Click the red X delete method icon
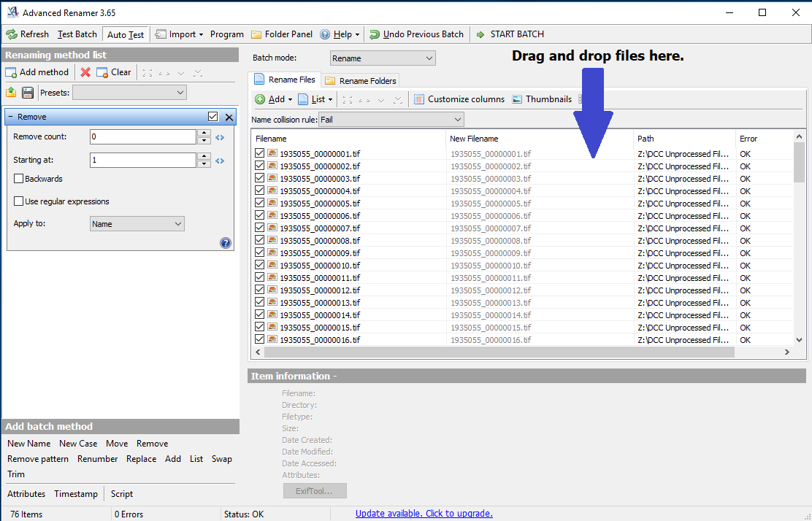Image resolution: width=812 pixels, height=521 pixels. pyautogui.click(x=85, y=72)
